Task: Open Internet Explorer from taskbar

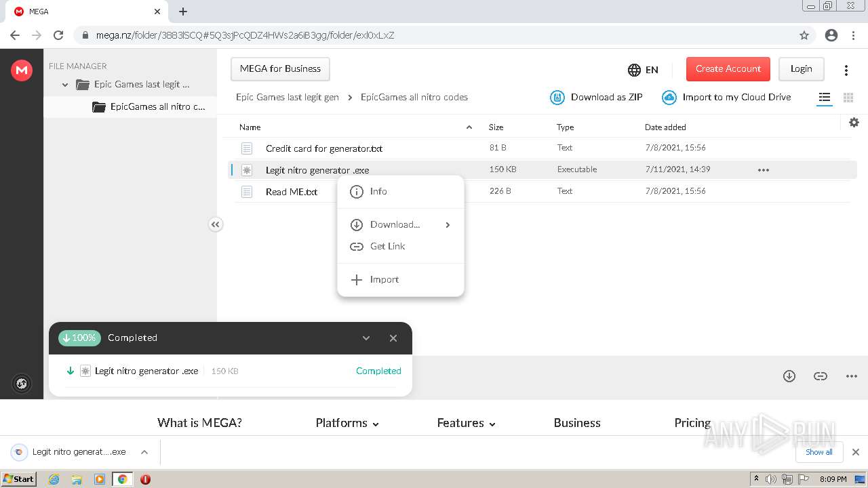Action: pyautogui.click(x=54, y=479)
